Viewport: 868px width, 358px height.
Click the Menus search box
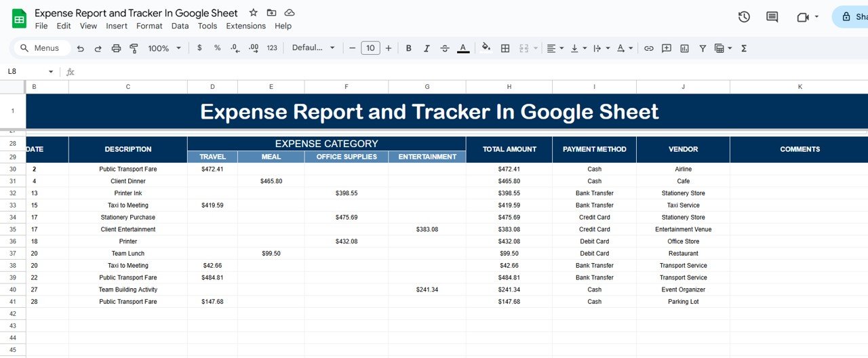41,48
